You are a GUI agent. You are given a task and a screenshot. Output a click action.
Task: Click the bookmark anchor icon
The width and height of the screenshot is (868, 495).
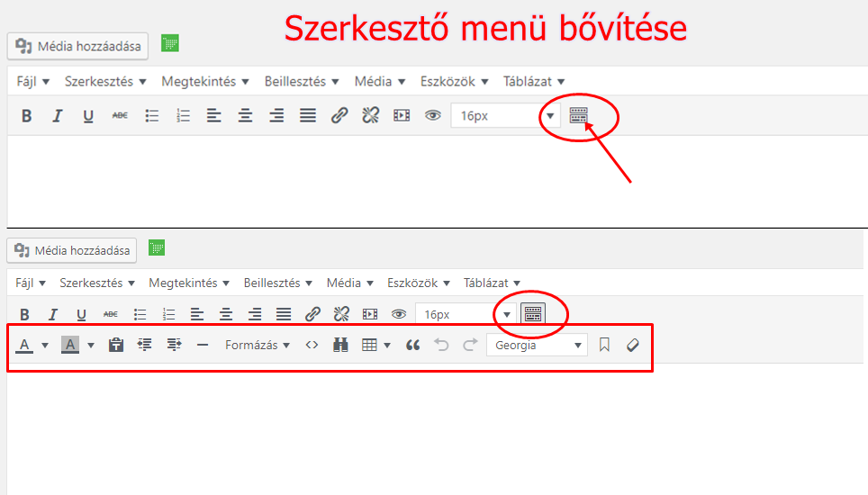pos(604,345)
